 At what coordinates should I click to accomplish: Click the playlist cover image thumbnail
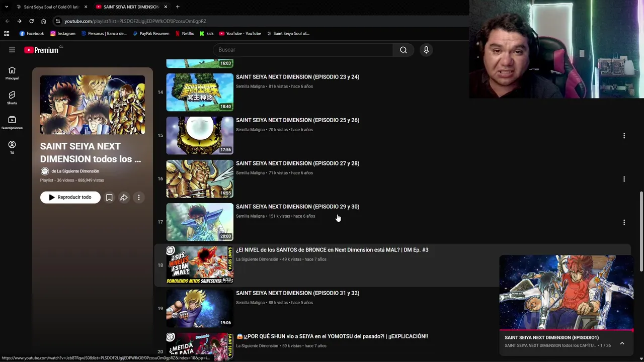click(93, 105)
